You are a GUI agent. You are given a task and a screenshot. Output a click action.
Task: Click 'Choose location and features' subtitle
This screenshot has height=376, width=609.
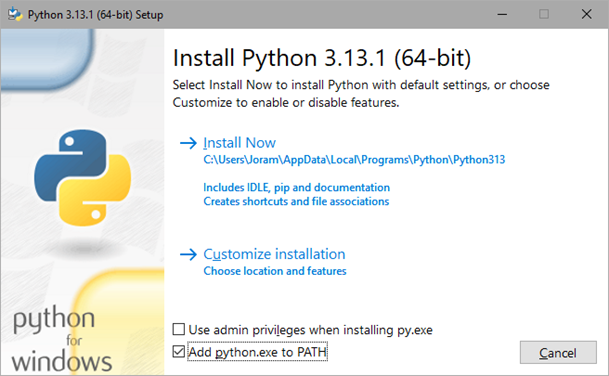click(x=275, y=271)
